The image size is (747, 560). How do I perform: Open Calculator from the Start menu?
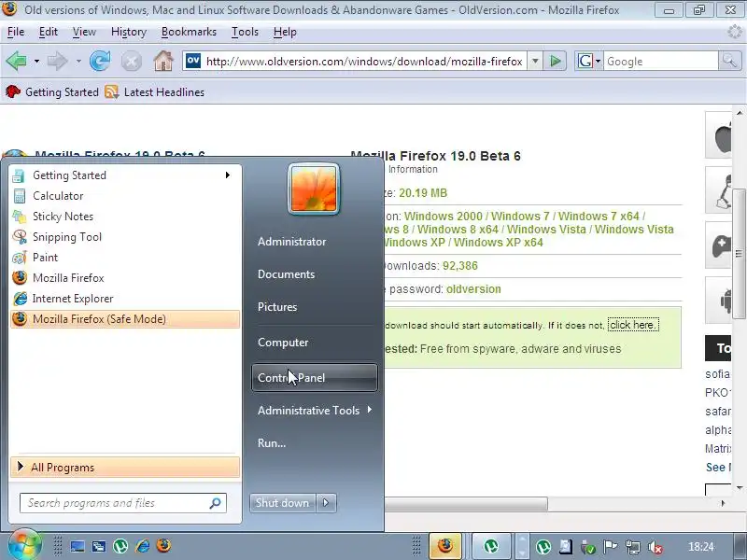pyautogui.click(x=125, y=196)
